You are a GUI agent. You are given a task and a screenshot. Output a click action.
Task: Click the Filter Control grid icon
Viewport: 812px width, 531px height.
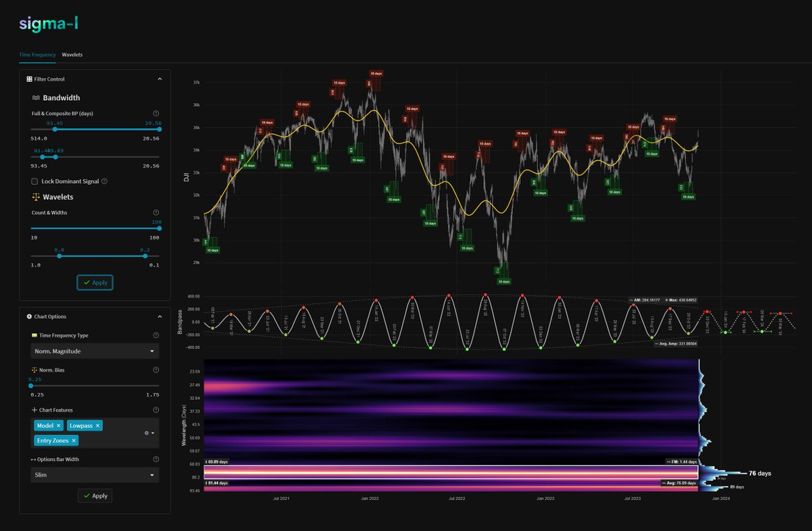pyautogui.click(x=29, y=79)
